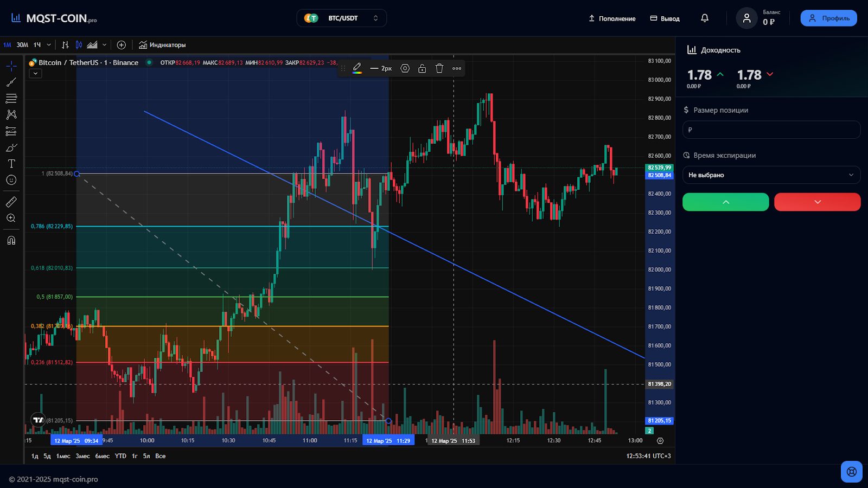
Task: Select the ruler measure tool
Action: (11, 202)
